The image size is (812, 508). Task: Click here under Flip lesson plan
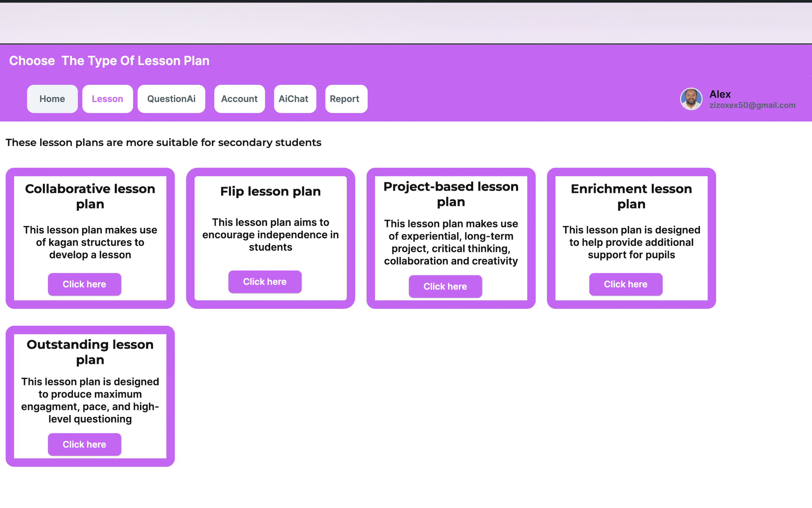pyautogui.click(x=264, y=282)
